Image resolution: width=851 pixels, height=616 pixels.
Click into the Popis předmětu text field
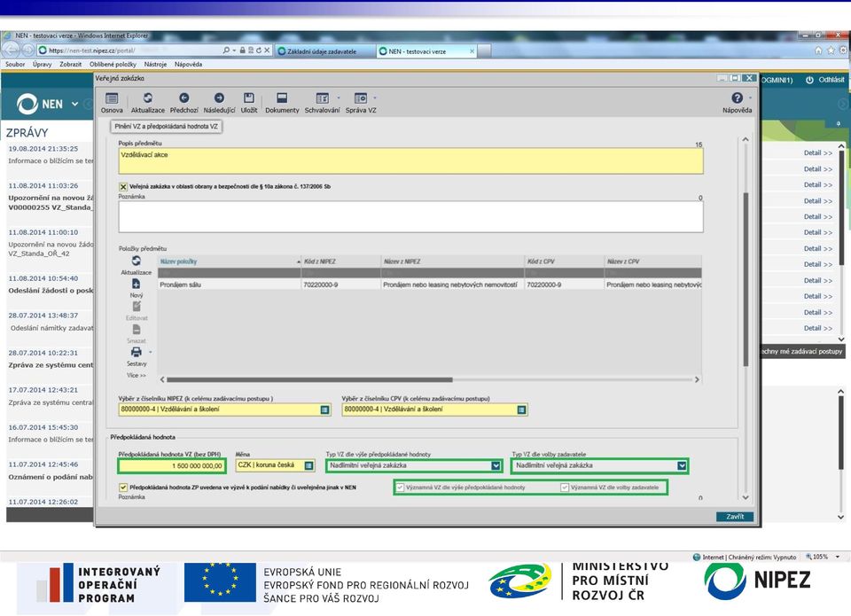(410, 161)
